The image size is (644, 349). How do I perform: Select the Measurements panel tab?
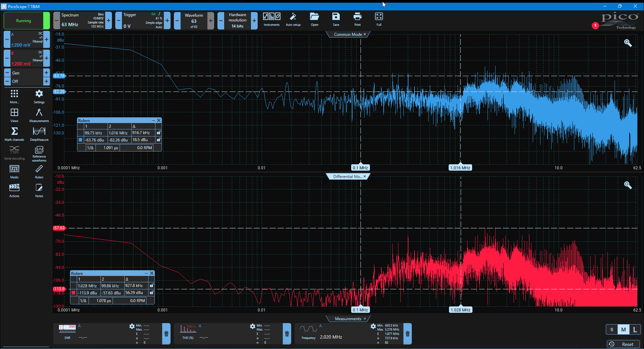click(x=348, y=319)
